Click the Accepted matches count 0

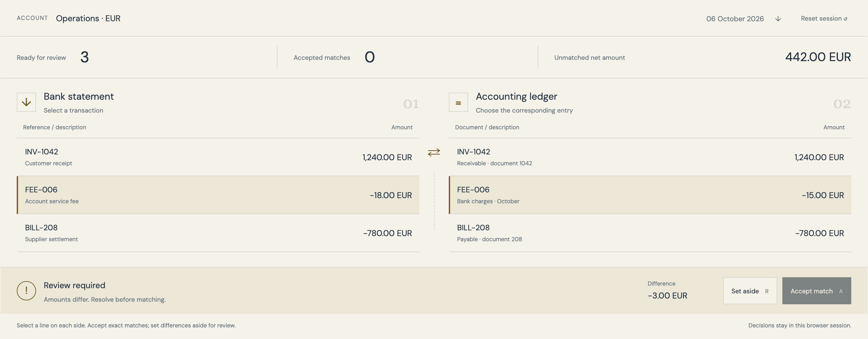tap(370, 57)
